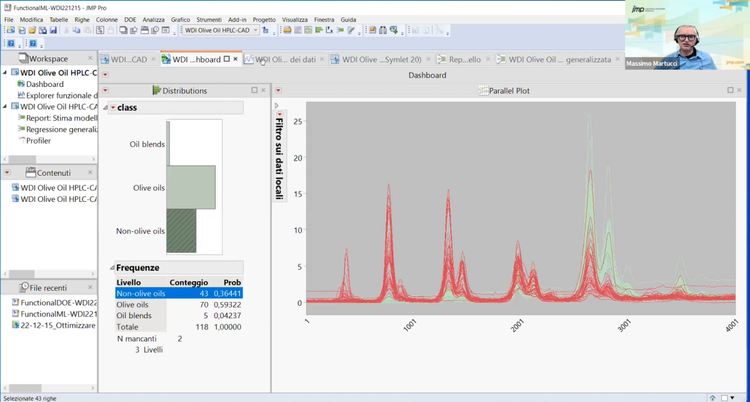This screenshot has height=402, width=750.
Task: Maximize the Parallel Plot panel
Action: [x=730, y=91]
